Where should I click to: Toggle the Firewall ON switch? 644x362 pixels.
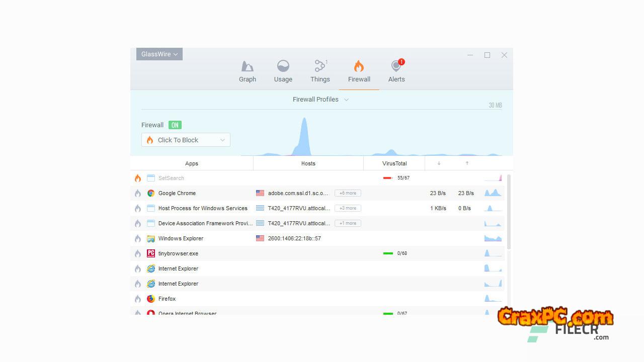coord(175,125)
